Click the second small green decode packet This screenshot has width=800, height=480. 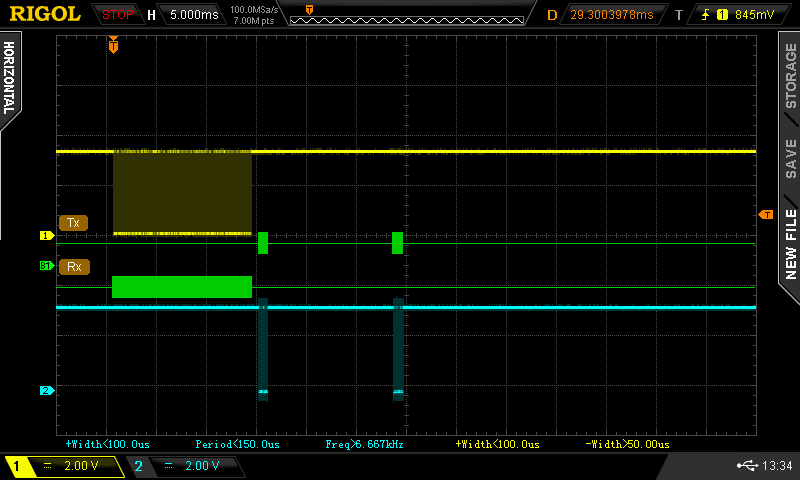[397, 243]
